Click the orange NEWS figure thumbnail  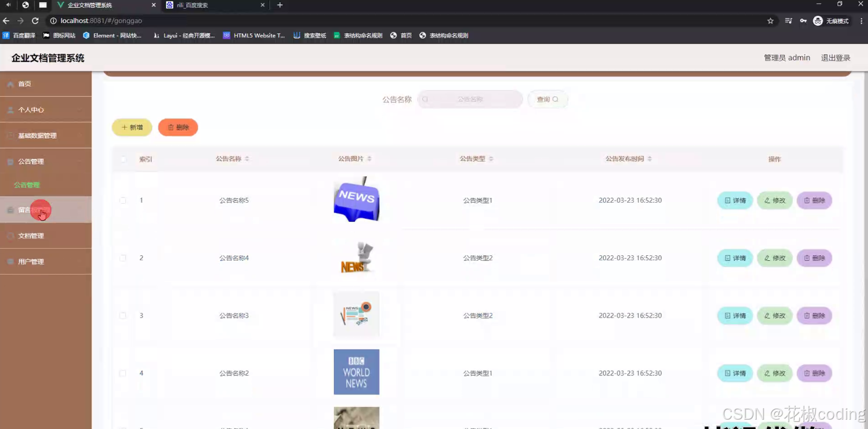[x=356, y=257]
